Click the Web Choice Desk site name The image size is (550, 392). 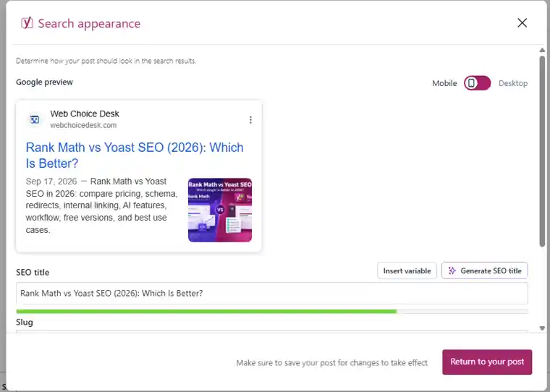[x=85, y=114]
